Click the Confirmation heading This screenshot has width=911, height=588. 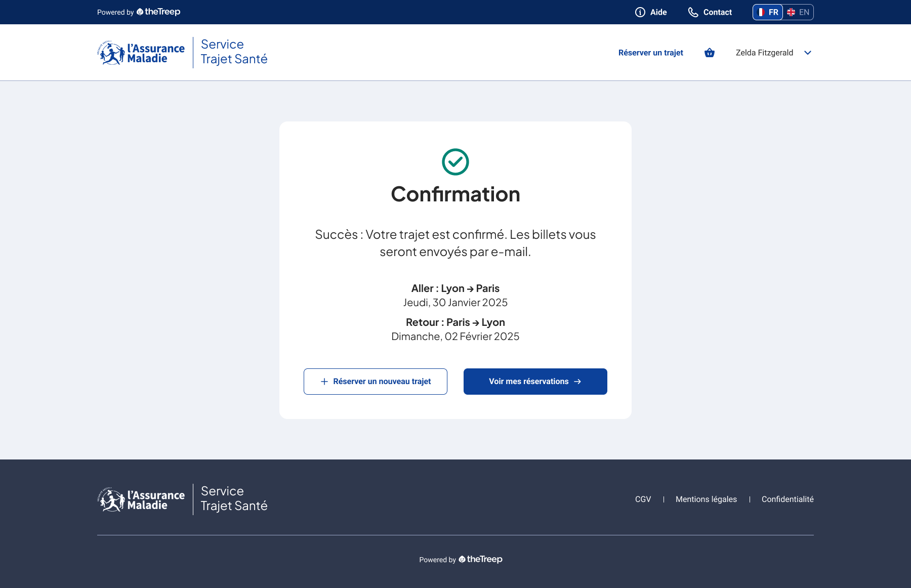point(455,194)
